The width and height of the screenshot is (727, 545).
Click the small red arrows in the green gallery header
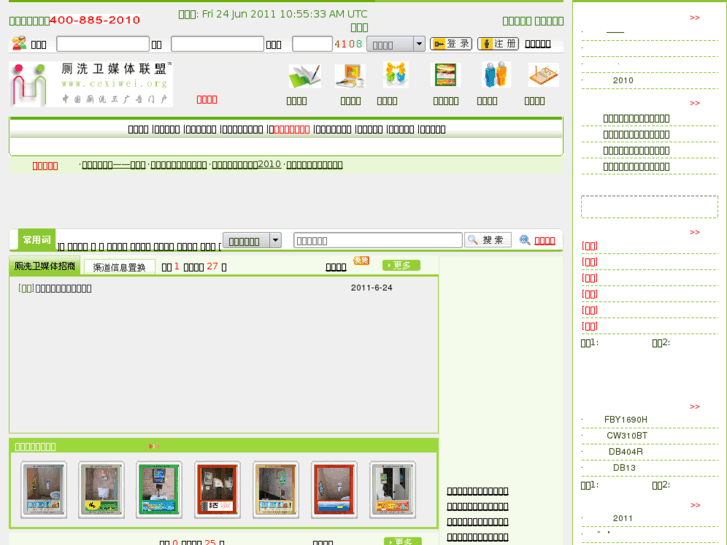[x=154, y=446]
